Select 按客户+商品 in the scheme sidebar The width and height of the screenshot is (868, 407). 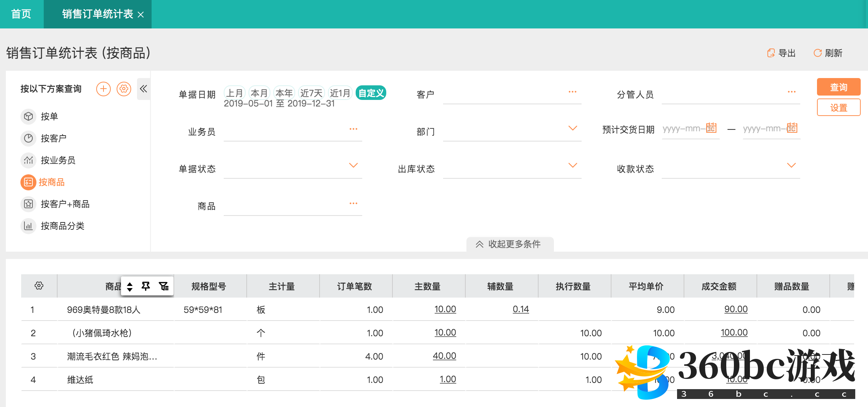click(65, 204)
